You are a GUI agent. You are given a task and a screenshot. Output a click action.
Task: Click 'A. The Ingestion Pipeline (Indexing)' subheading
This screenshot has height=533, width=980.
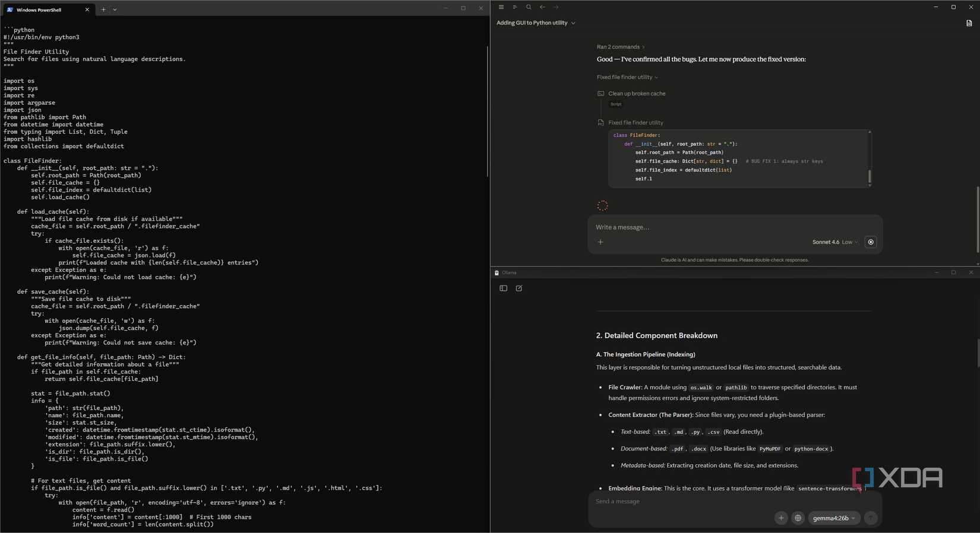(646, 355)
